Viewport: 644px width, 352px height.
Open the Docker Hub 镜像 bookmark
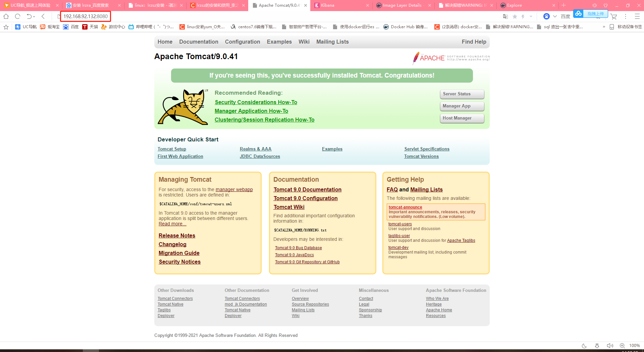pos(406,27)
